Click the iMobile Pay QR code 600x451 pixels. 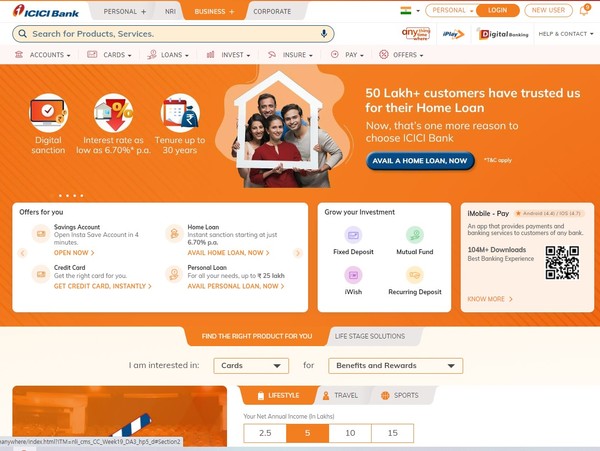[x=562, y=262]
